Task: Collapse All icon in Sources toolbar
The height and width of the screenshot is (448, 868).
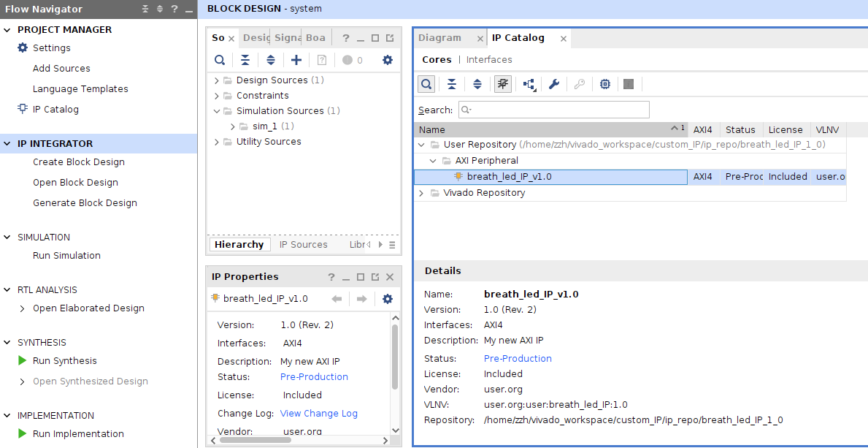Action: pos(245,60)
